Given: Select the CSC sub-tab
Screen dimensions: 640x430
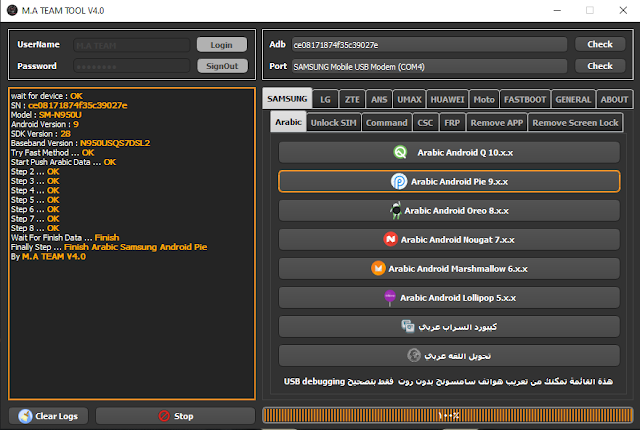Looking at the screenshot, I should 425,123.
